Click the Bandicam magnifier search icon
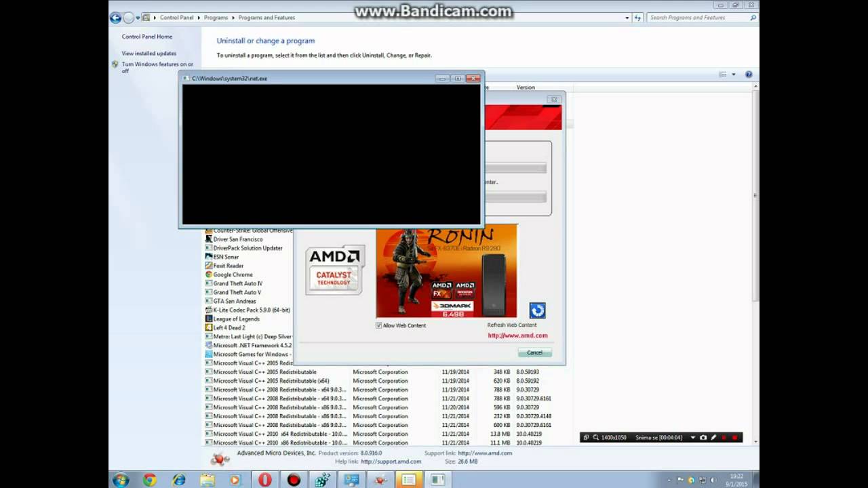Image resolution: width=868 pixels, height=488 pixels. [596, 438]
